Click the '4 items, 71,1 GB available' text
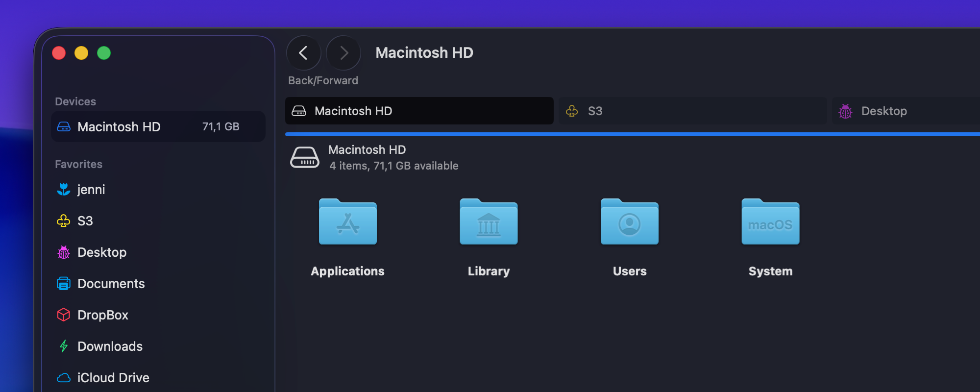Screen dimensions: 980x392 [394, 166]
